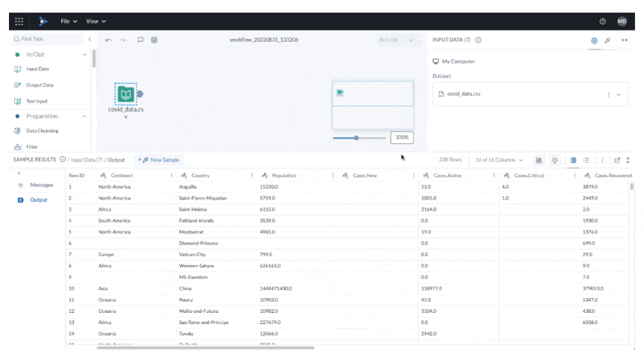
Task: Expand the covid_data.csv dataset chevron
Action: [x=619, y=95]
